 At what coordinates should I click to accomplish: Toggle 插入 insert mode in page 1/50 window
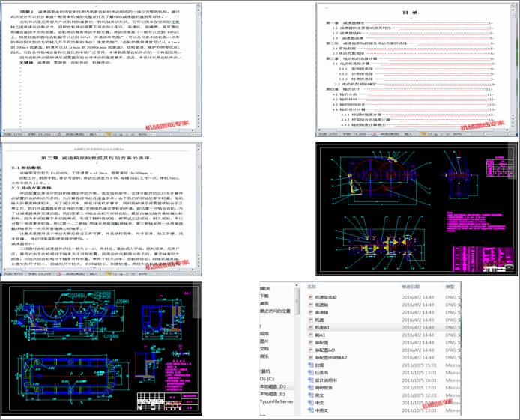point(94,134)
